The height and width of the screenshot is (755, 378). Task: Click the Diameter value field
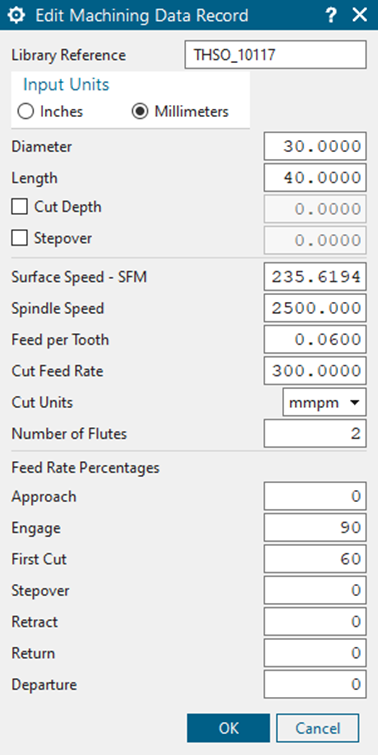pos(315,146)
